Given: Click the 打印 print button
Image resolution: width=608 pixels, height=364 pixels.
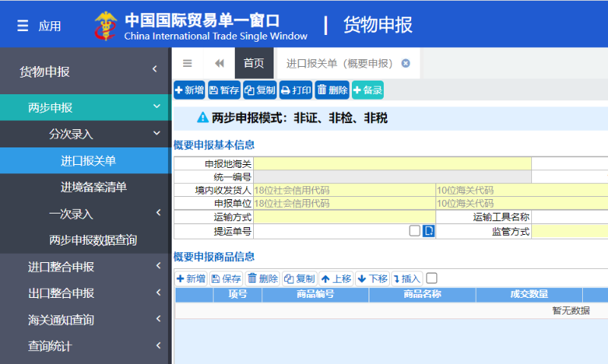Looking at the screenshot, I should [x=296, y=90].
